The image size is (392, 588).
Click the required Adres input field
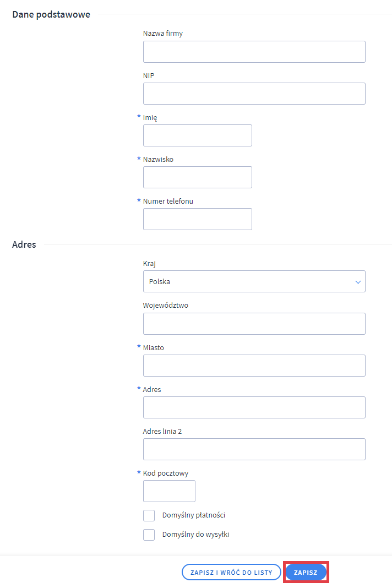[254, 407]
